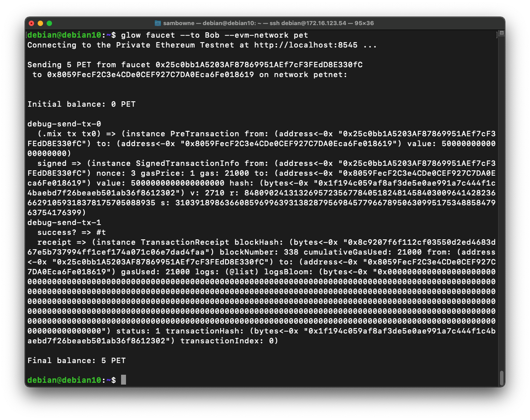Click the 'debug-send-tx-0' label
Screen dimensions: 530x420
(64, 124)
